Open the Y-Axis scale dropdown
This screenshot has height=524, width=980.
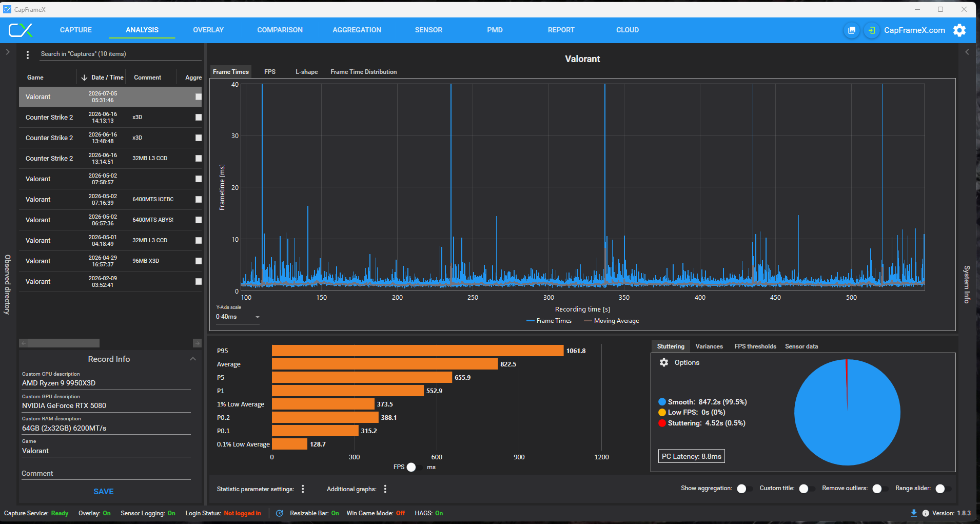[238, 317]
